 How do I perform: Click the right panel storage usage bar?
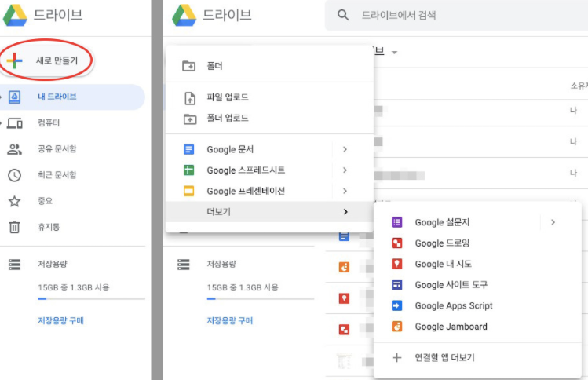point(261,298)
